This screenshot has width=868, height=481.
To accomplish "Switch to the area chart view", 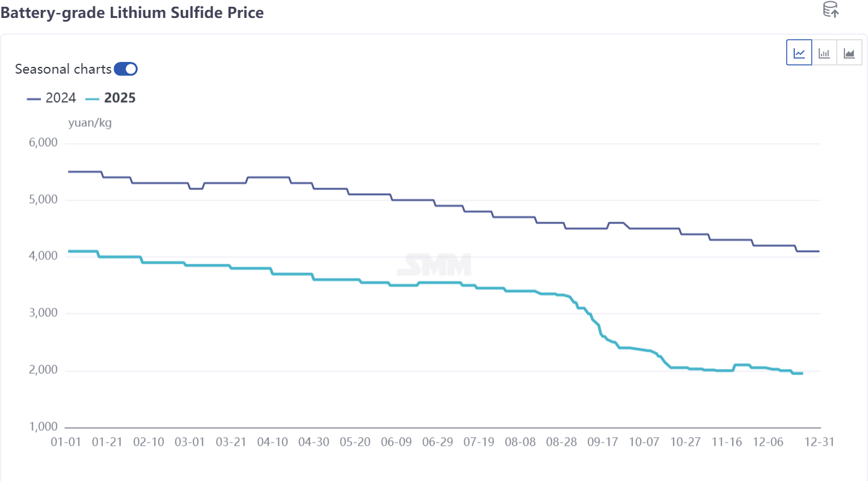I will (x=849, y=53).
